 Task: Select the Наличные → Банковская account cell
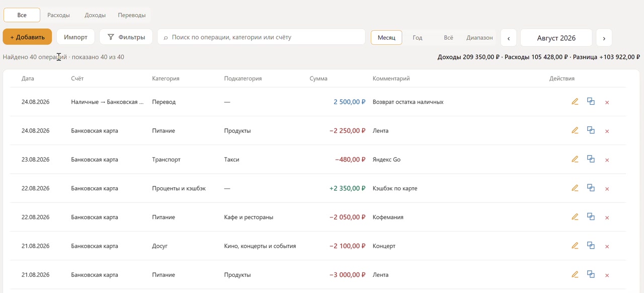coord(108,102)
